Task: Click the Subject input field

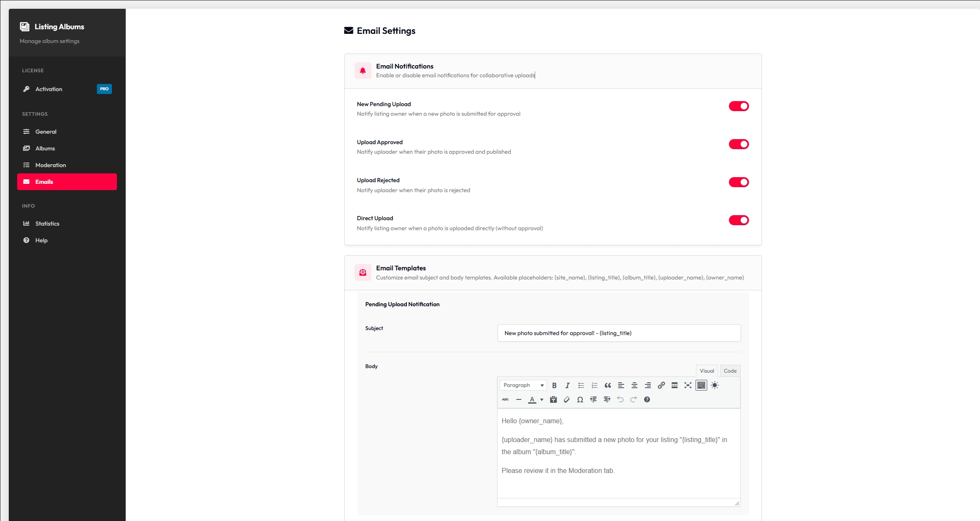Action: (x=618, y=333)
